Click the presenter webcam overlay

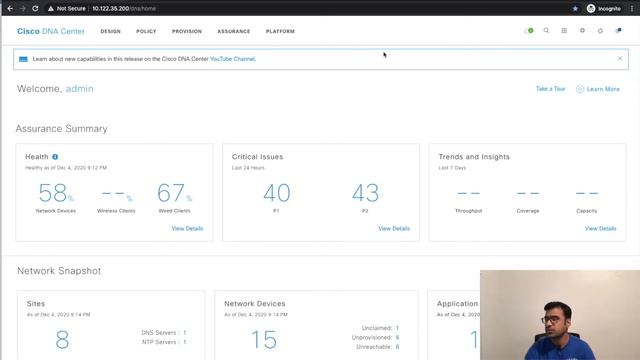point(560,315)
